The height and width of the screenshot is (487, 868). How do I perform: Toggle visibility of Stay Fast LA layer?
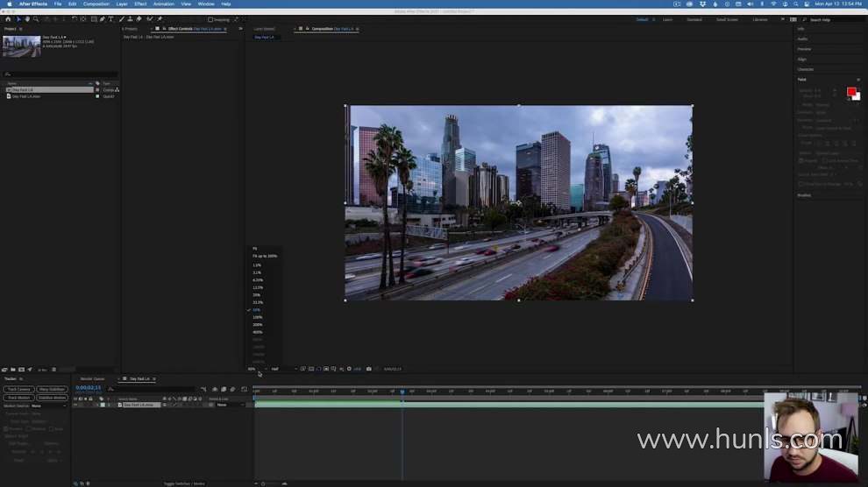[75, 405]
